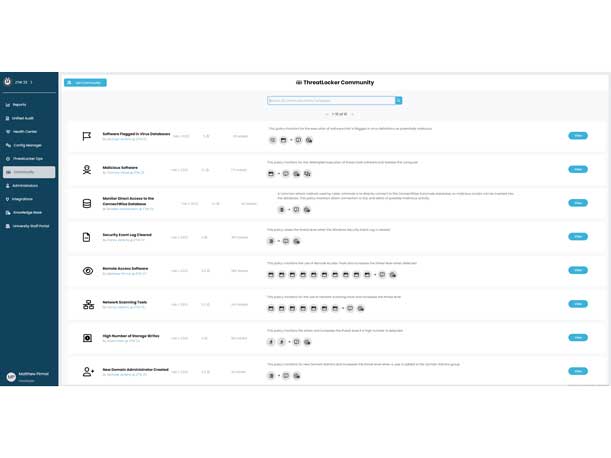This screenshot has width=611, height=458.
Task: Click the network icon beside Network Scanning Tools
Action: [x=87, y=304]
